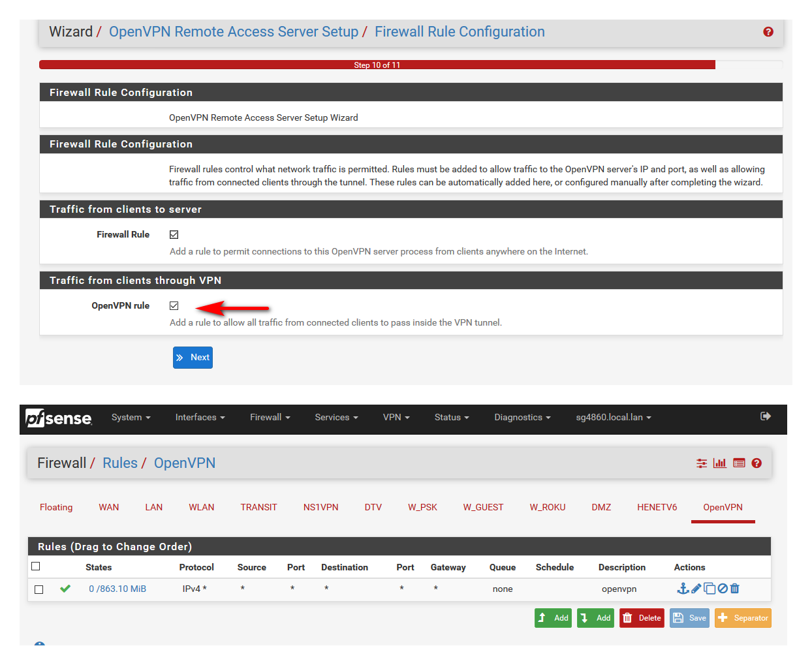Switch to the DMZ tab
The height and width of the screenshot is (665, 812).
click(x=602, y=508)
